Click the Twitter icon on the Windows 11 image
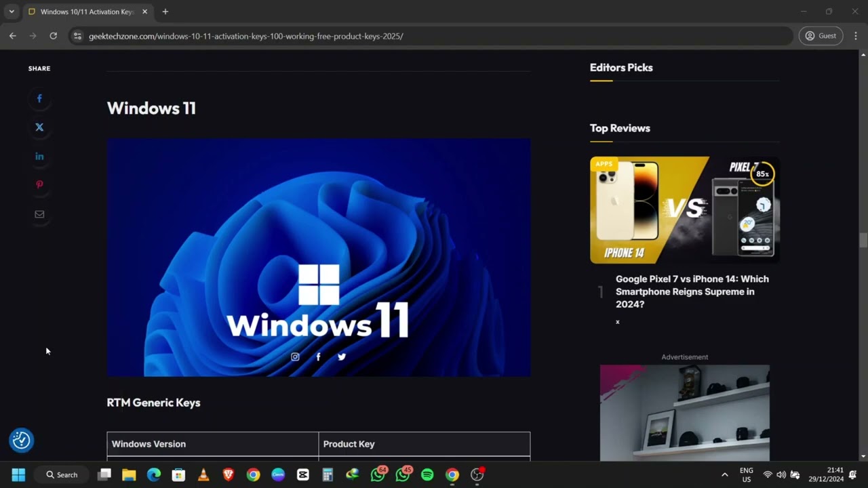This screenshot has width=868, height=488. pyautogui.click(x=342, y=357)
